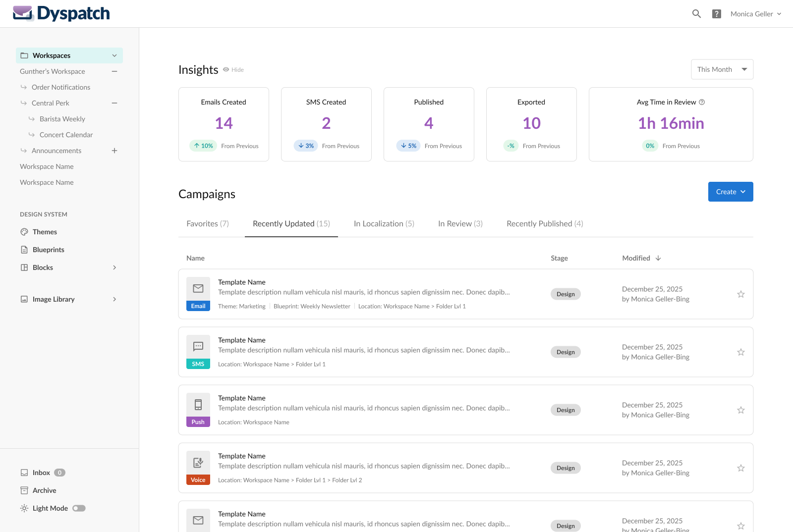
Task: Click the Themes palette icon
Action: click(x=24, y=232)
